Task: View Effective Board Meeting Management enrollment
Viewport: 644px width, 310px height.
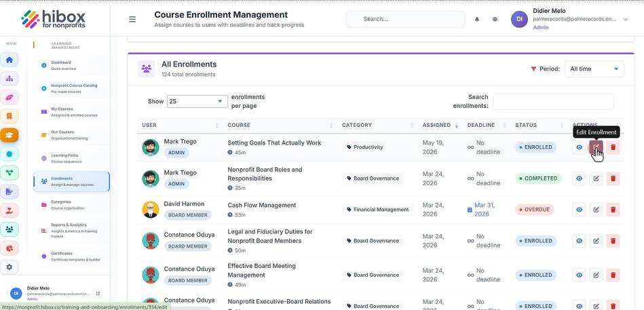Action: [x=579, y=275]
